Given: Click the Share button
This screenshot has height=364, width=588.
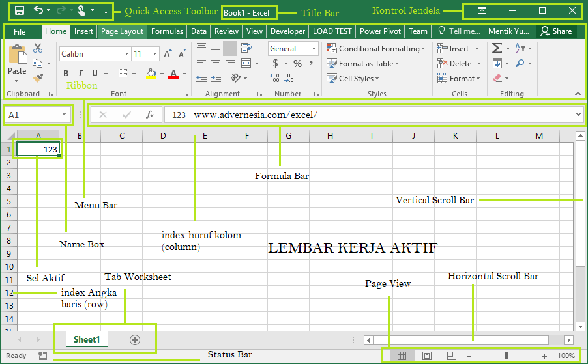Looking at the screenshot, I should click(x=557, y=31).
